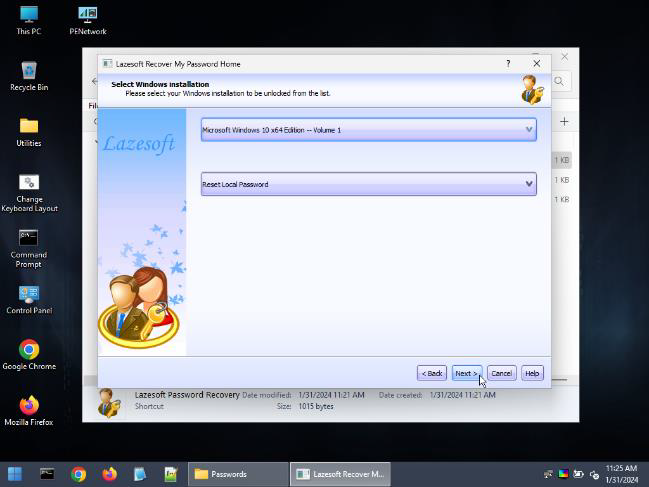The width and height of the screenshot is (649, 487).
Task: Select the Recycle Bin desktop icon
Action: pyautogui.click(x=29, y=76)
